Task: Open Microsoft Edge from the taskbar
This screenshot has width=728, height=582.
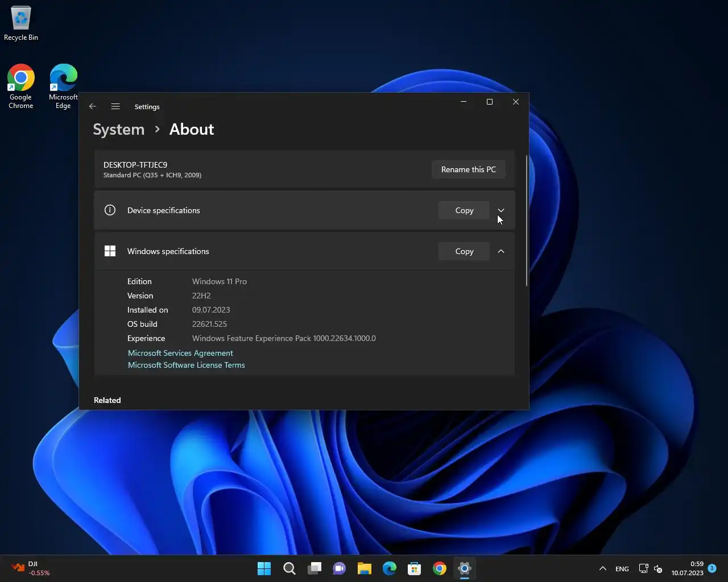Action: point(390,568)
